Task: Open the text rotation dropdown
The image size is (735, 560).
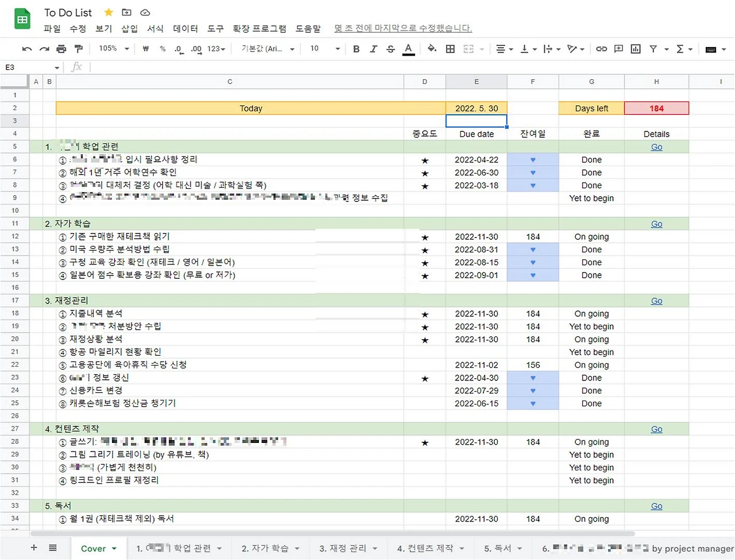Action: 575,49
